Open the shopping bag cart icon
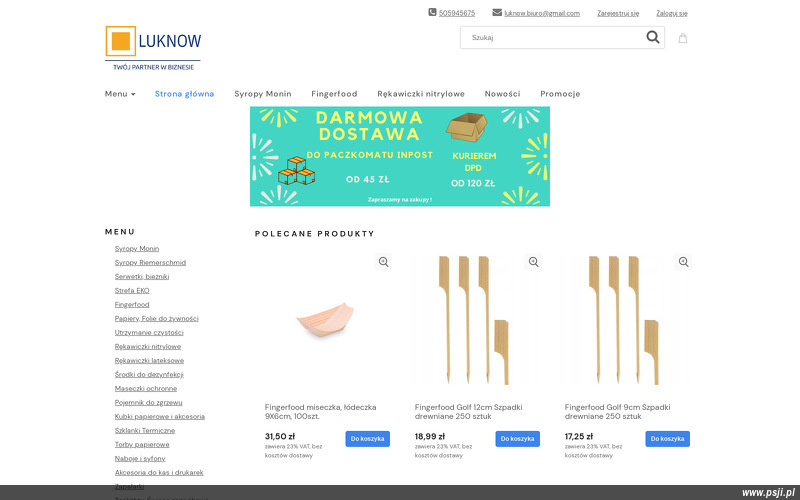The image size is (800, 500). click(x=683, y=38)
